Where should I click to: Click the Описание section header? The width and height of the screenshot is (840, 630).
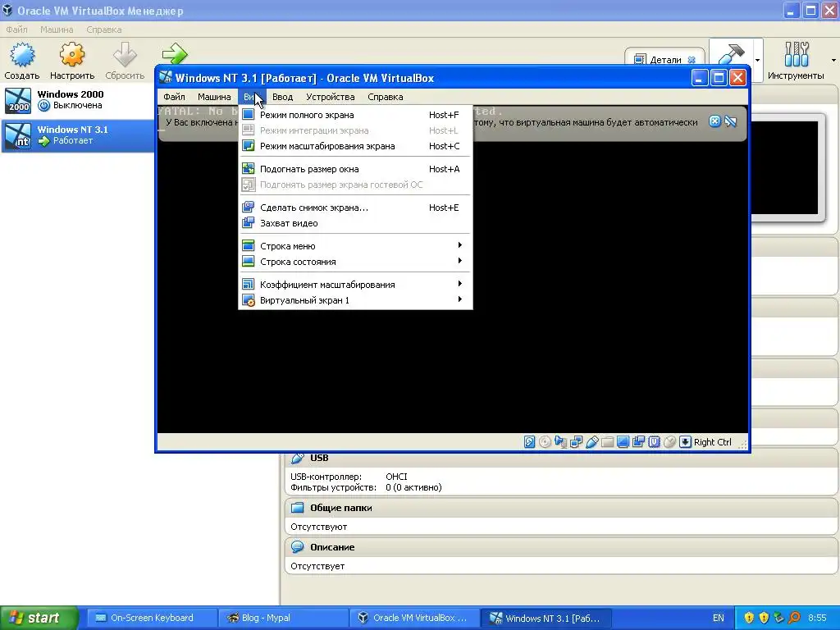coord(561,547)
